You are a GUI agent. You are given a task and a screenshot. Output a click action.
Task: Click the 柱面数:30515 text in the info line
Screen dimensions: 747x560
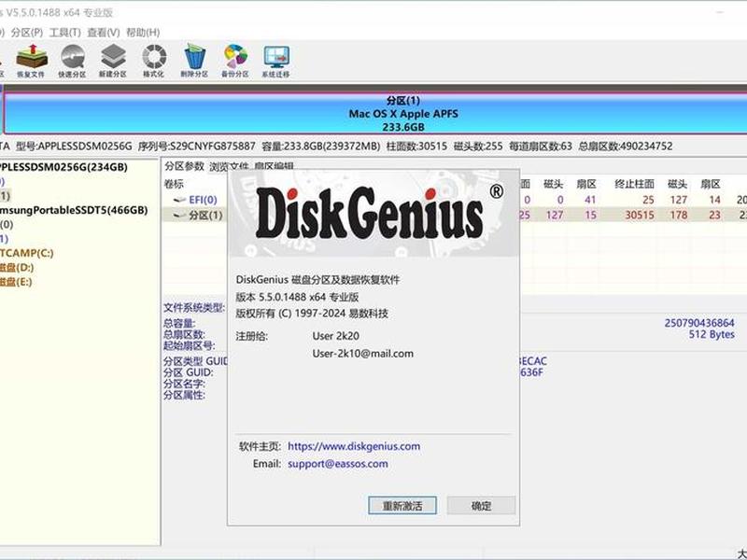pyautogui.click(x=416, y=147)
